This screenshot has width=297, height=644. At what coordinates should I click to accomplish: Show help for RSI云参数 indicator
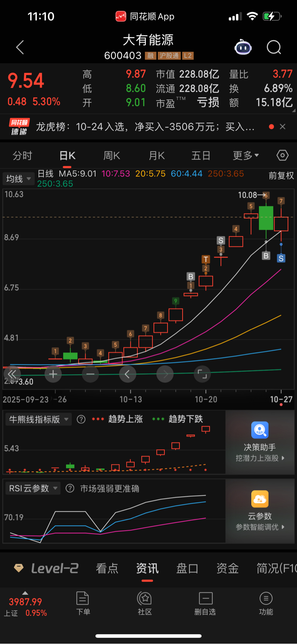coord(70,488)
